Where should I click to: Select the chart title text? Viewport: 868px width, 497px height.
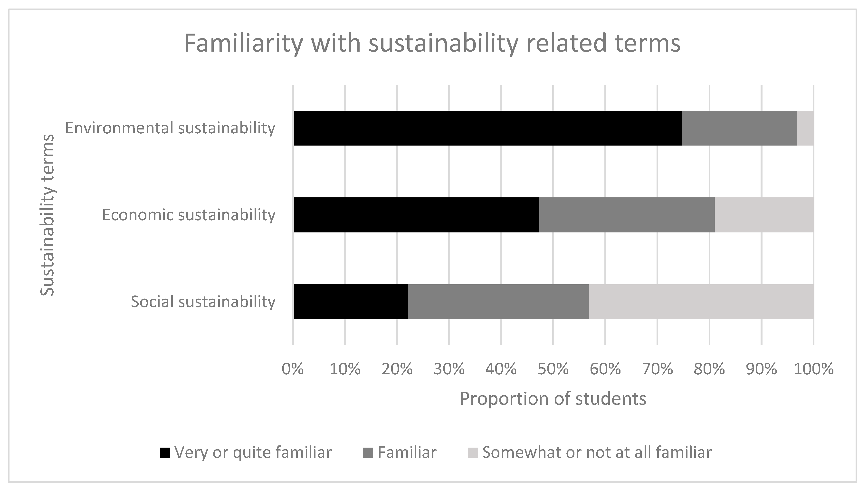432,43
